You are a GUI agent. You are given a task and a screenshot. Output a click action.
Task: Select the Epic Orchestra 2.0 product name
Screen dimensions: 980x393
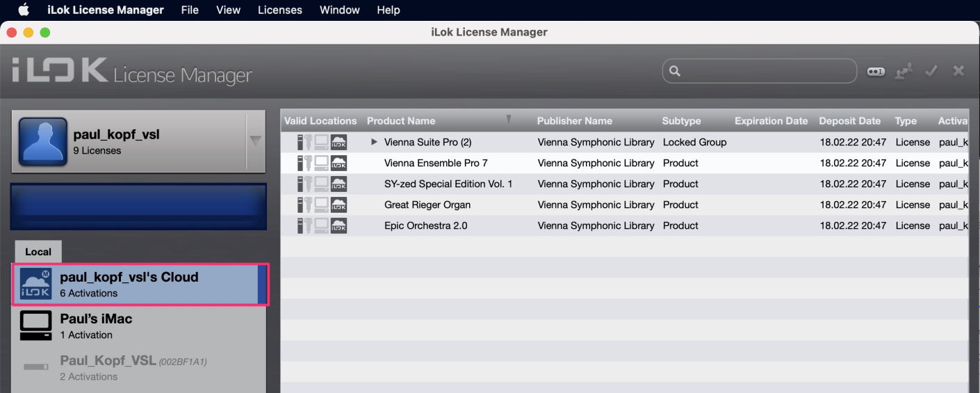tap(426, 225)
